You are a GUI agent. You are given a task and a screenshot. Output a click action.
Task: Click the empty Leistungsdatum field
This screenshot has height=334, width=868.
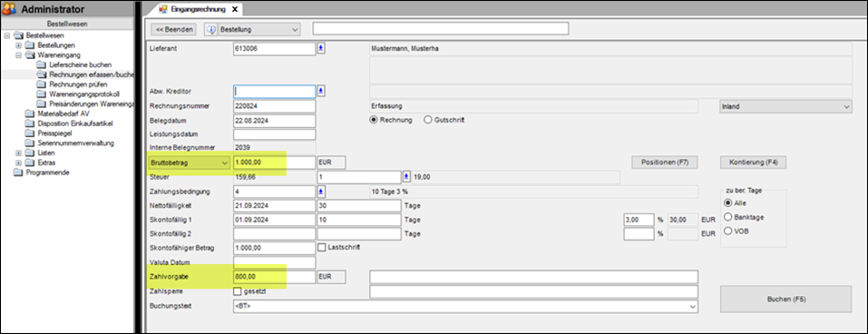click(275, 134)
